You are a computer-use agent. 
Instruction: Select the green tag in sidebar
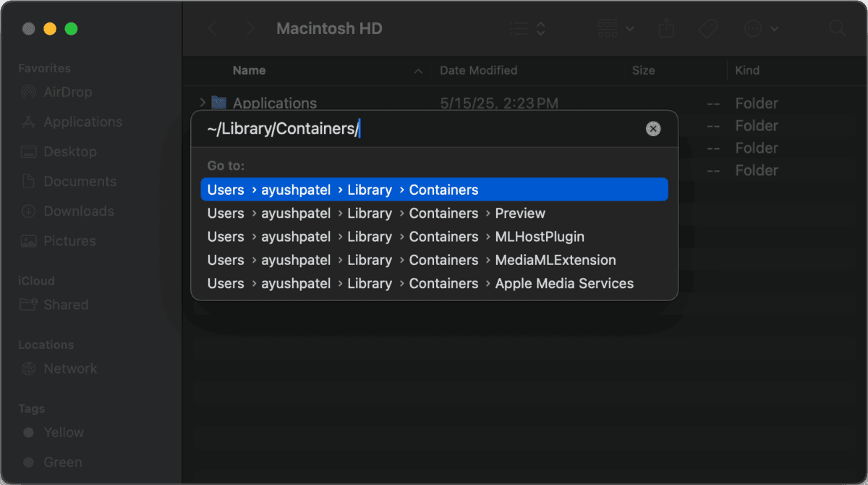coord(62,462)
